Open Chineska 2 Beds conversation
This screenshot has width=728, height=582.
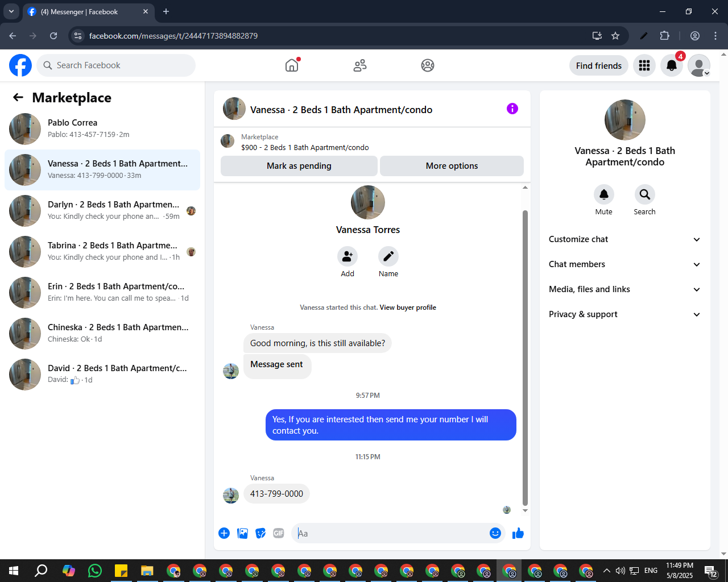coord(102,334)
